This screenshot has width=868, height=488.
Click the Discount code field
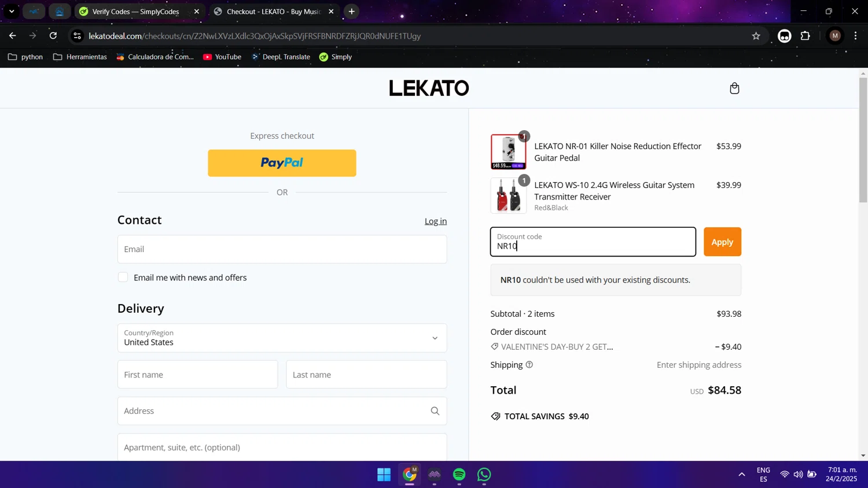click(x=593, y=242)
